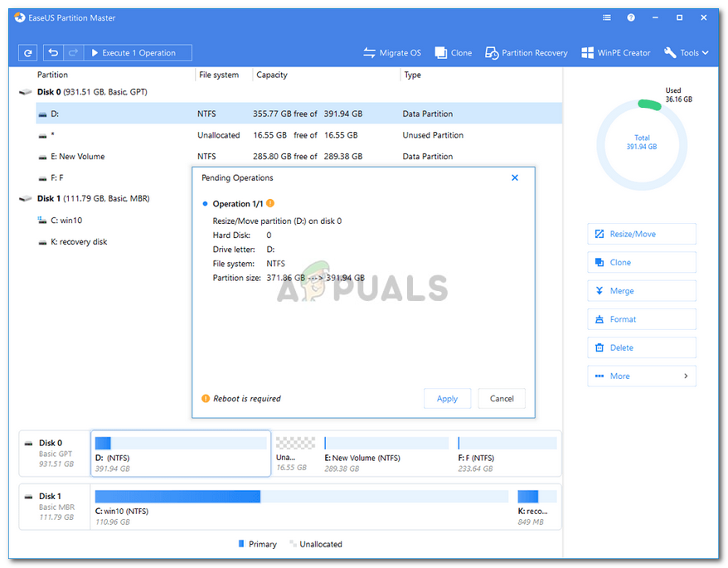Click the help question mark icon

click(631, 17)
